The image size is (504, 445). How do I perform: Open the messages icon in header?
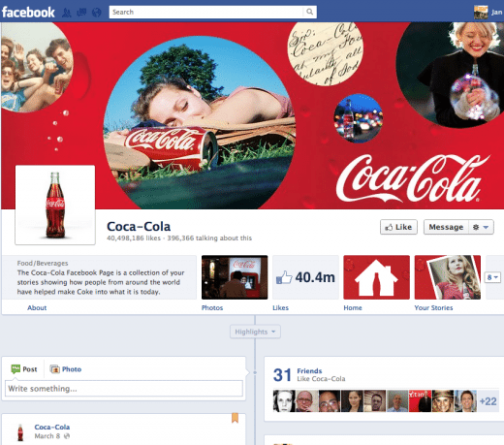[x=81, y=13]
